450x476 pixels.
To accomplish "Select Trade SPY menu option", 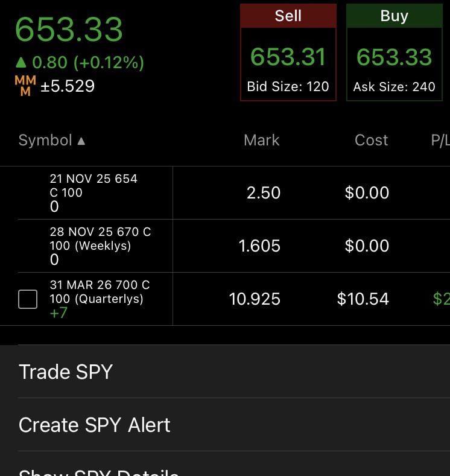I will (66, 372).
